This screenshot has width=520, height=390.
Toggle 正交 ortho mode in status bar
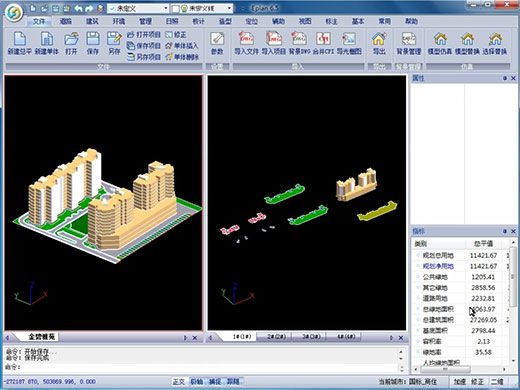(179, 381)
